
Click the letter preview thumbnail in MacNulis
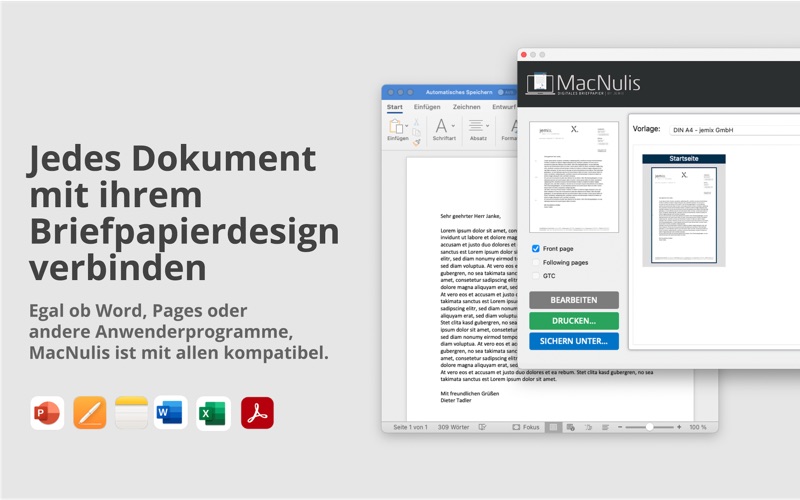(x=574, y=177)
